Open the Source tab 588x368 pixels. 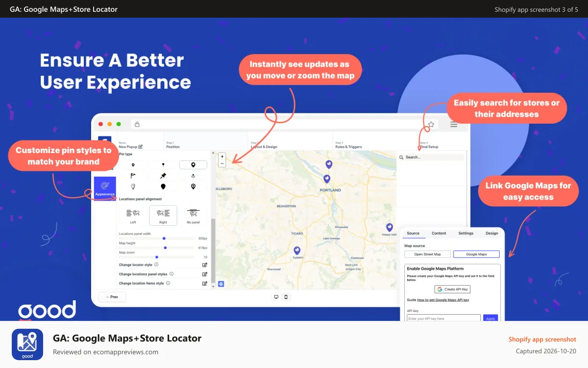point(413,234)
